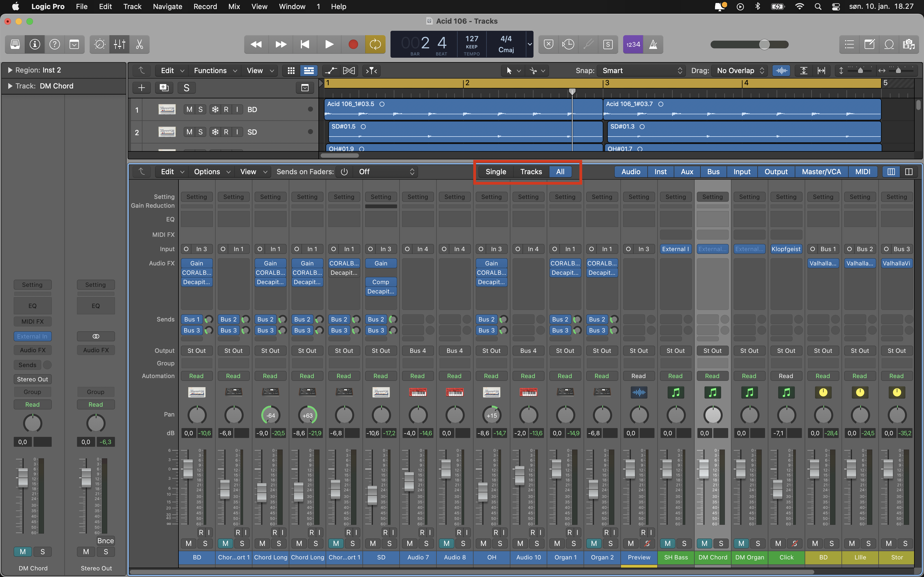The height and width of the screenshot is (577, 924).
Task: Click the master volume slider knob
Action: pos(765,45)
